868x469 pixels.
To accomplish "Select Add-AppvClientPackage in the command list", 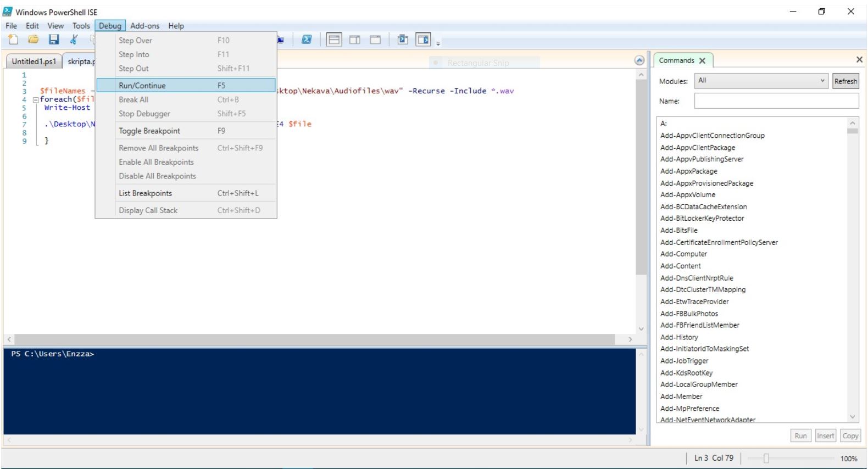I will [698, 148].
